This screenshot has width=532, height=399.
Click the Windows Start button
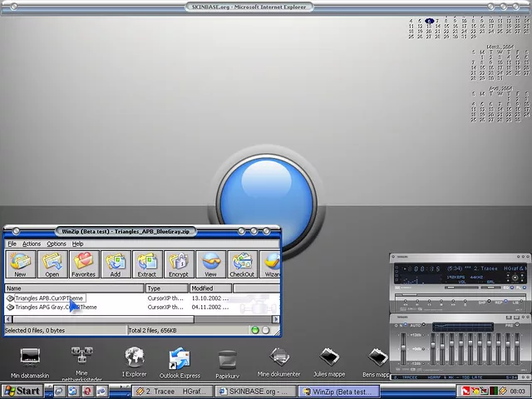click(x=22, y=391)
